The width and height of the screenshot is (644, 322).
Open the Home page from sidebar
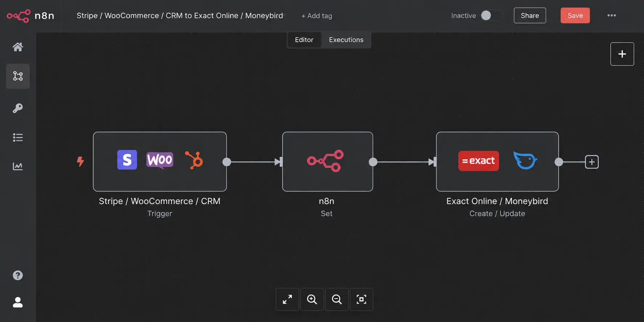(x=18, y=47)
